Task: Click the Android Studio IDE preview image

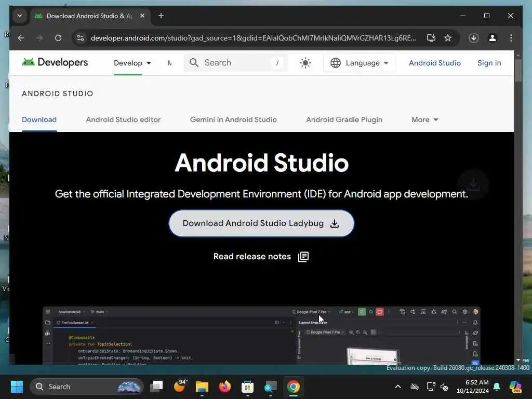Action: (x=261, y=335)
